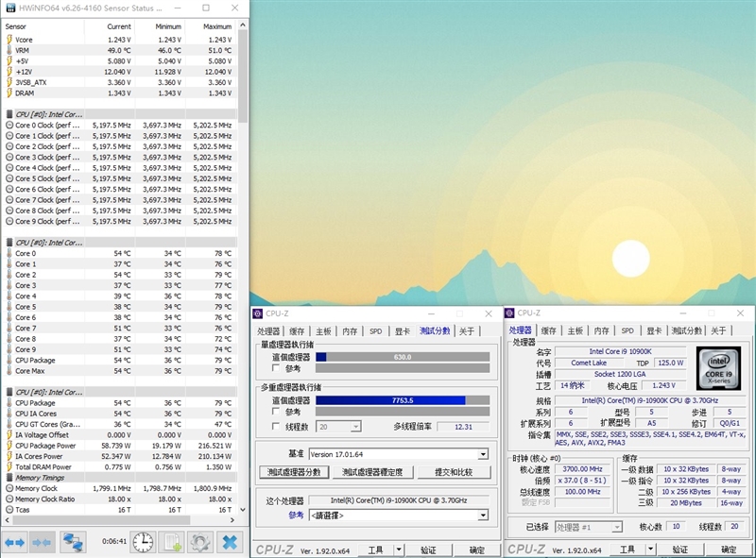Click the 提交和比较 button

(453, 472)
